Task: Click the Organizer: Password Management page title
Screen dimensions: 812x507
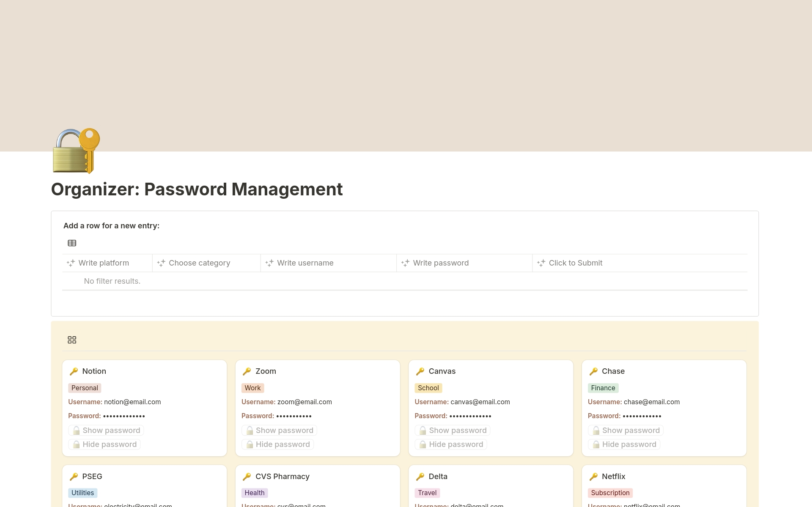Action: [x=197, y=189]
